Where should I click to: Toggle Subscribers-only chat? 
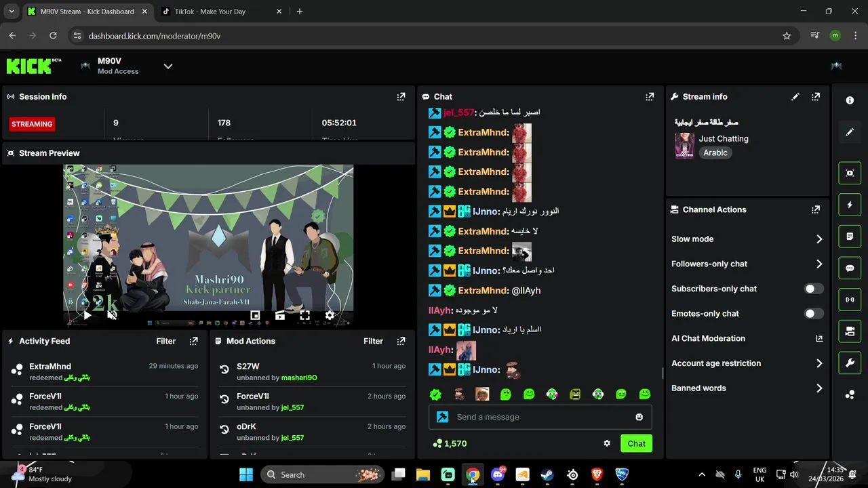click(x=814, y=289)
